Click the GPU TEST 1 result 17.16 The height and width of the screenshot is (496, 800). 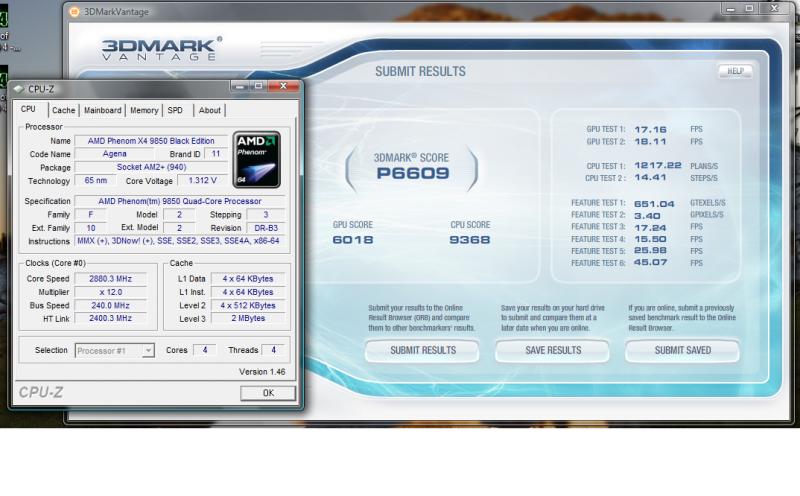(651, 130)
